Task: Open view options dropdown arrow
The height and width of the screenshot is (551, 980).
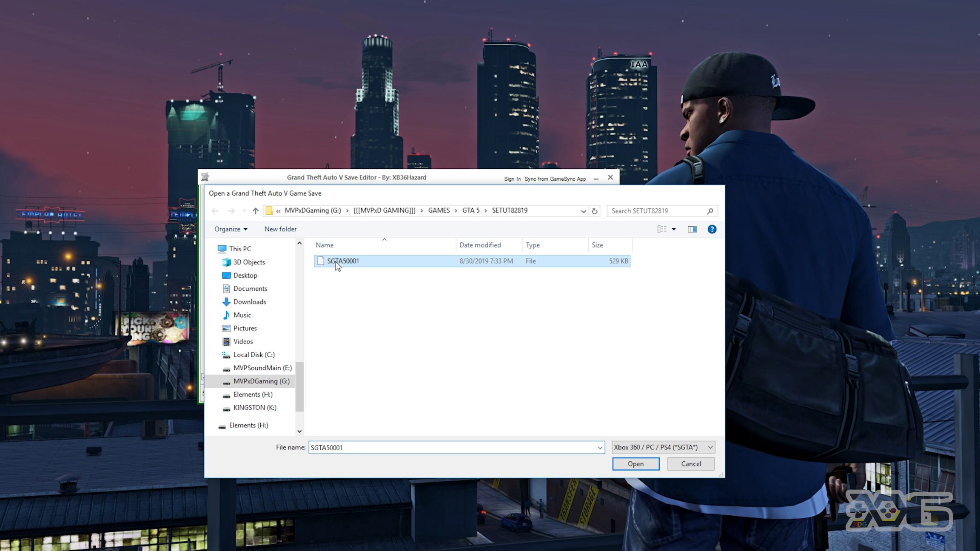Action: tap(674, 229)
